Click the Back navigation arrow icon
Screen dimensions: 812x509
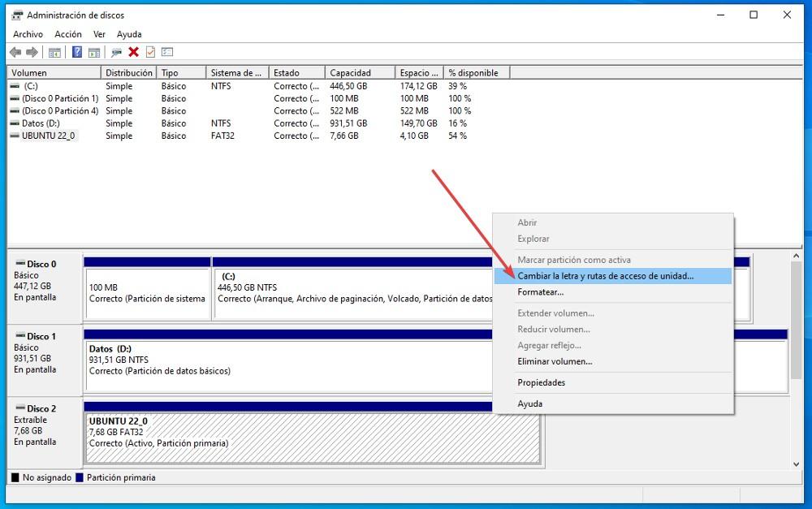pyautogui.click(x=15, y=52)
